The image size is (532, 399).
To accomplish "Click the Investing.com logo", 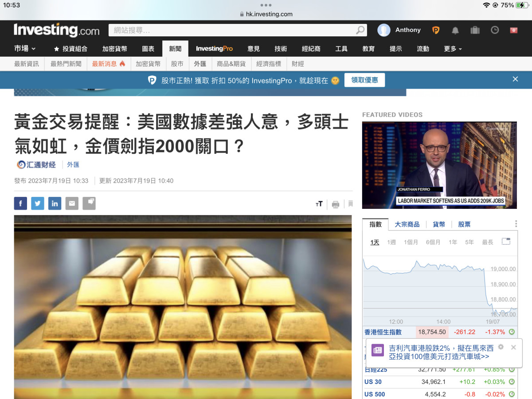I will pyautogui.click(x=56, y=30).
